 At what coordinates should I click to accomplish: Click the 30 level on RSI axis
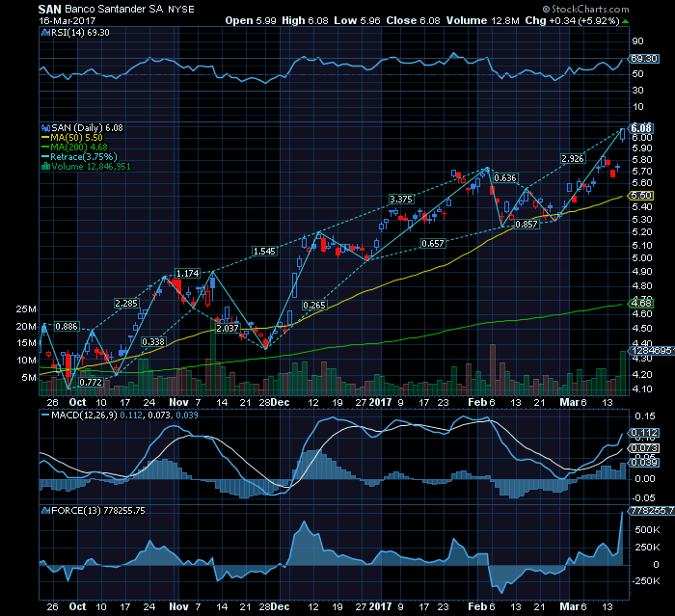[638, 91]
